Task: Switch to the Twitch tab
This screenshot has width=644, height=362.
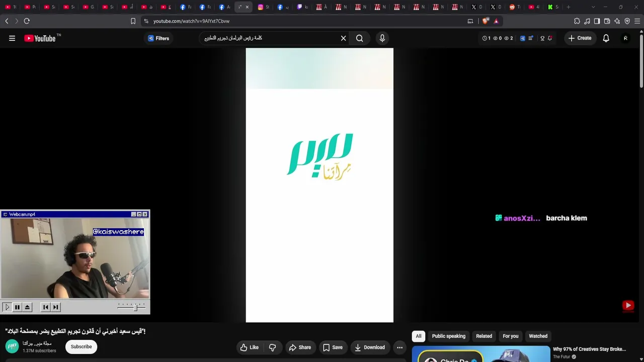Action: 302,7
